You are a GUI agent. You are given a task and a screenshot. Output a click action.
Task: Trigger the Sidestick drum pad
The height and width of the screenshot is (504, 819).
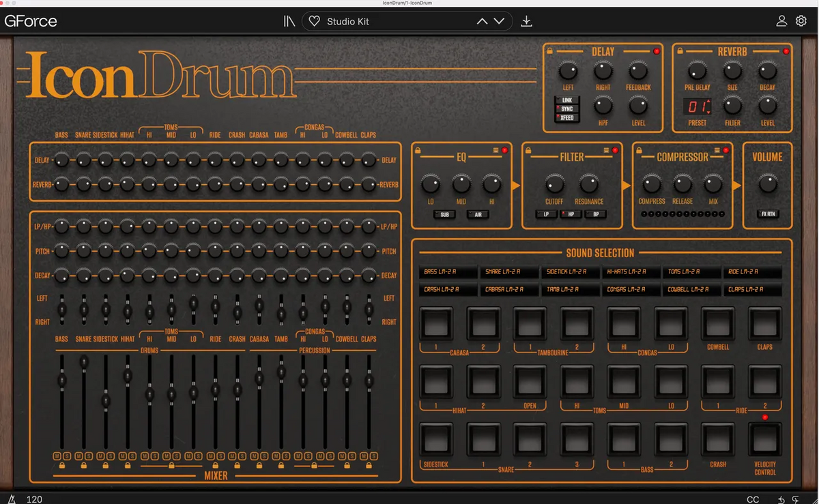coord(435,440)
